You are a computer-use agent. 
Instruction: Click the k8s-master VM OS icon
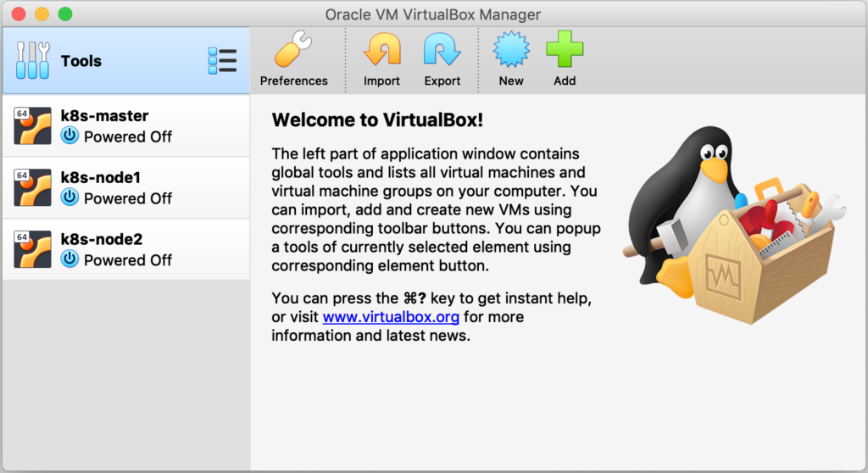point(33,125)
